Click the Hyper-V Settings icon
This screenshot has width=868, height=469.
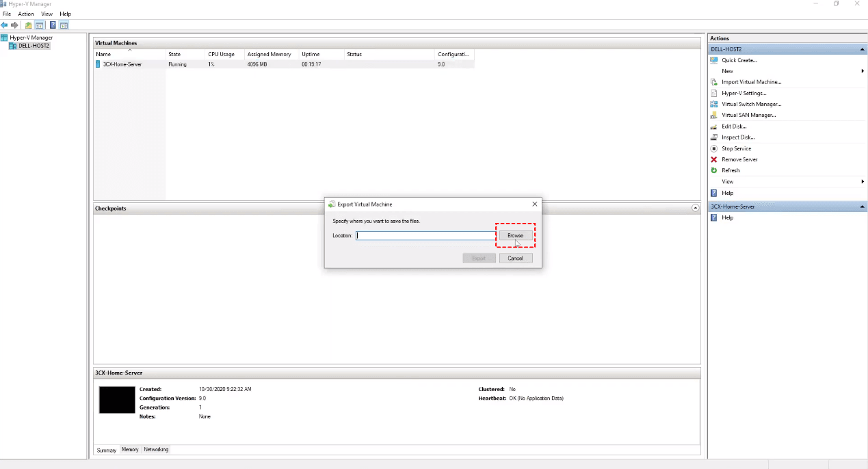click(714, 93)
